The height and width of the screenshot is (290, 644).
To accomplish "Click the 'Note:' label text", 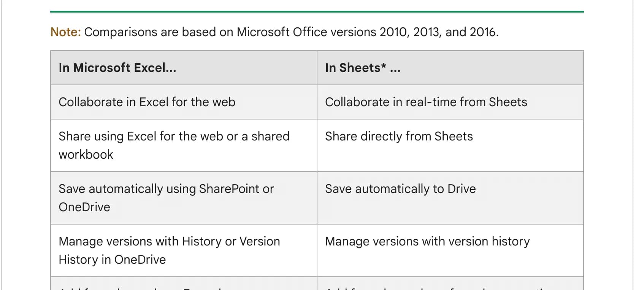I will point(66,32).
